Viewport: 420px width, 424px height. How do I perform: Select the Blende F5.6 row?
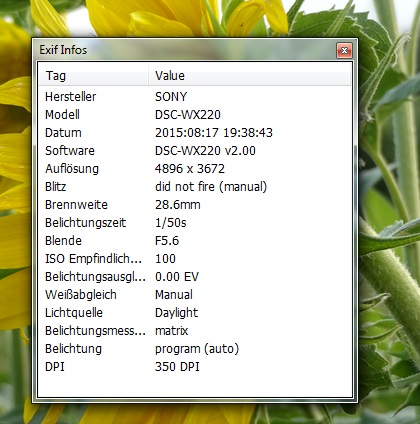pyautogui.click(x=195, y=241)
